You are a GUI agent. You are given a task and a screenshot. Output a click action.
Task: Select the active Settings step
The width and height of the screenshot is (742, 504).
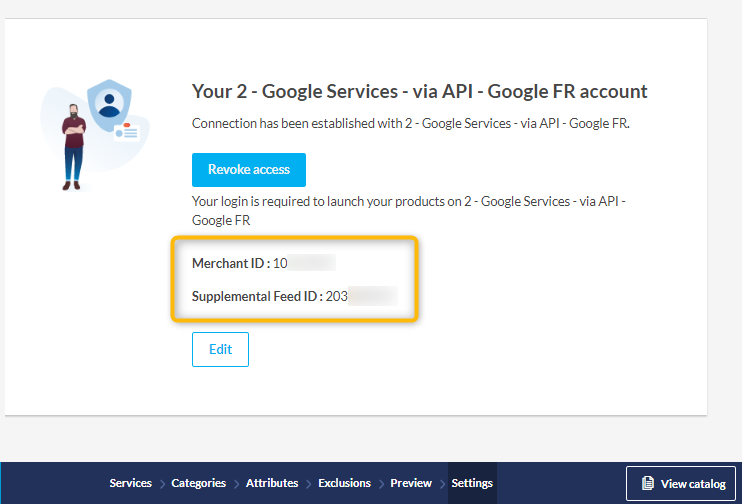point(472,483)
